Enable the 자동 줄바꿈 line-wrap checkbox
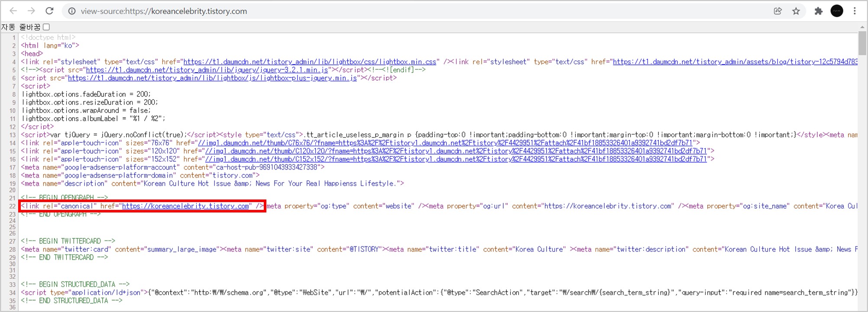Screen dimensions: 868x312 pyautogui.click(x=46, y=27)
